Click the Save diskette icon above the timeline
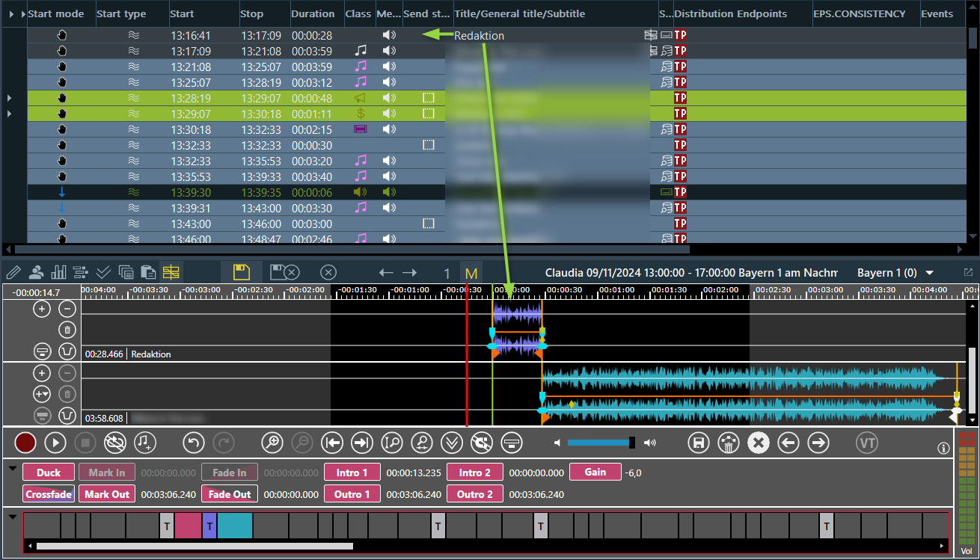The image size is (980, 560). [242, 272]
